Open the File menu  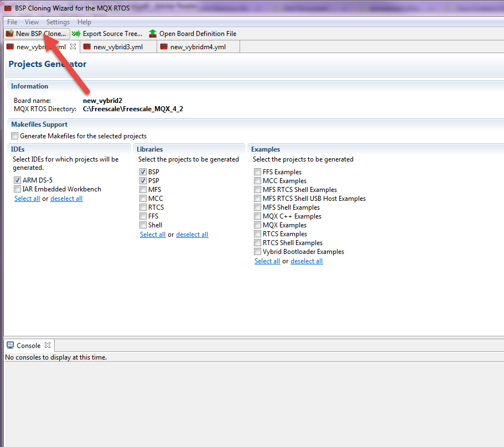coord(12,22)
